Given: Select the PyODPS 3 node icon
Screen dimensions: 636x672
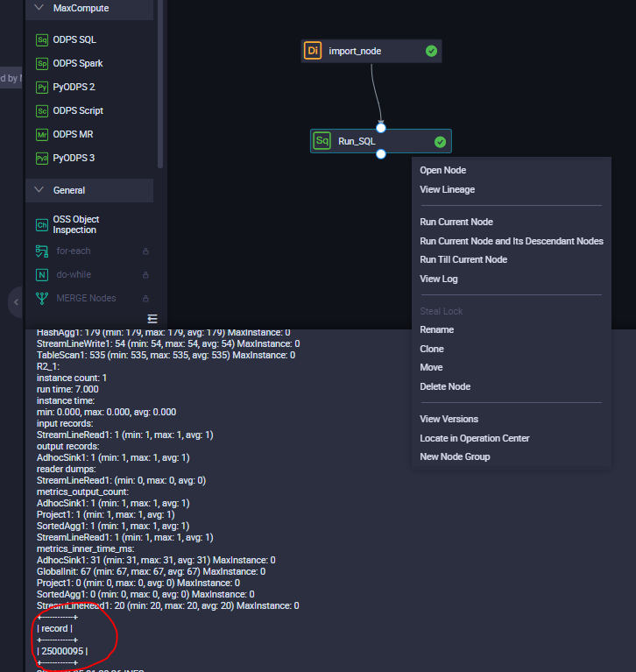Looking at the screenshot, I should tap(42, 158).
